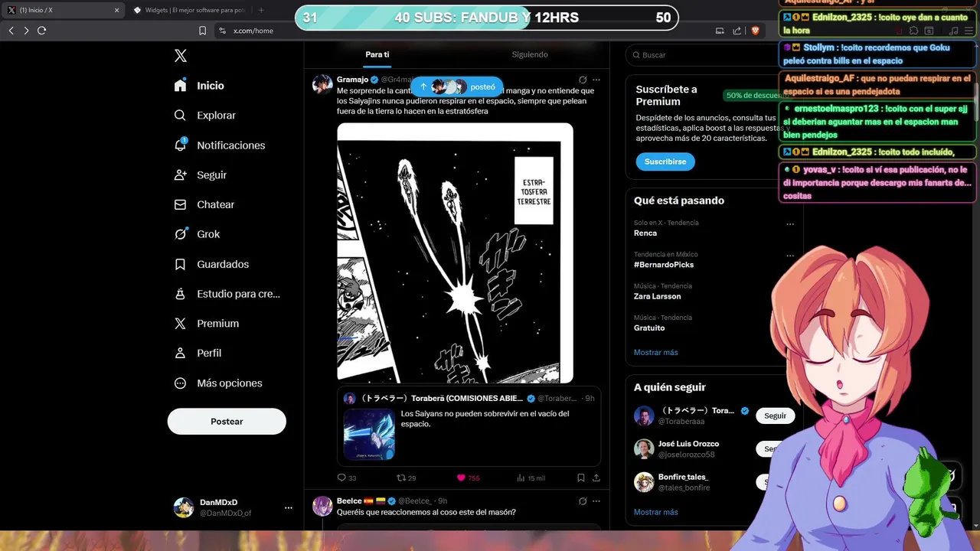Open more options for Renca trend
Screen dimensions: 980x551
tap(790, 224)
